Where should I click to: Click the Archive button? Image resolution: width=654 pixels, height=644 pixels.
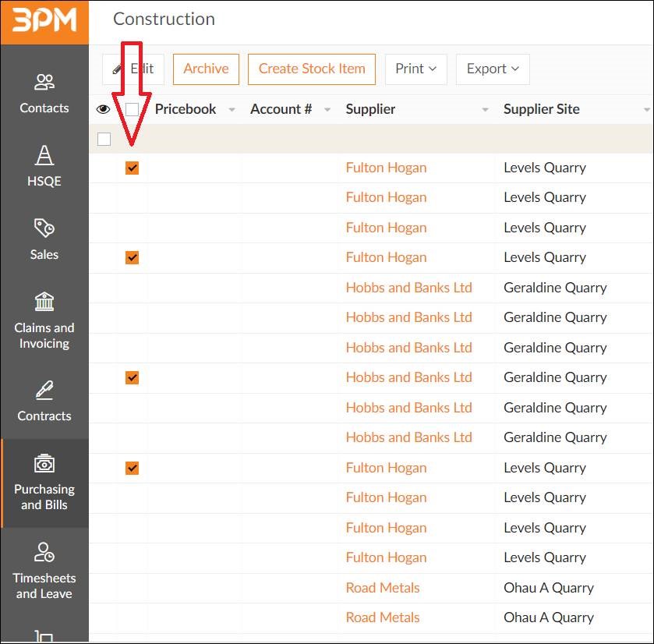[x=206, y=69]
